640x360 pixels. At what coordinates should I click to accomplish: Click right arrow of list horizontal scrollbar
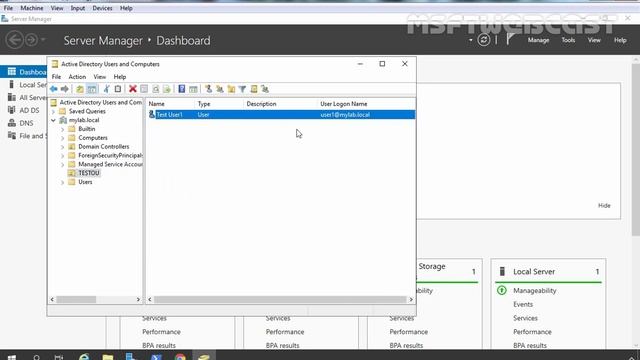coord(411,300)
